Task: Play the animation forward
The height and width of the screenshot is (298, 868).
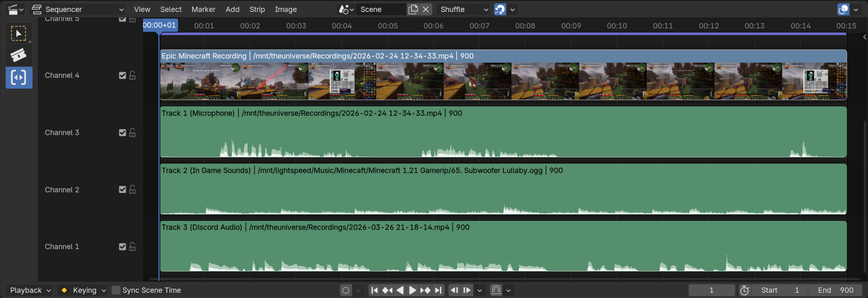Action: [412, 290]
